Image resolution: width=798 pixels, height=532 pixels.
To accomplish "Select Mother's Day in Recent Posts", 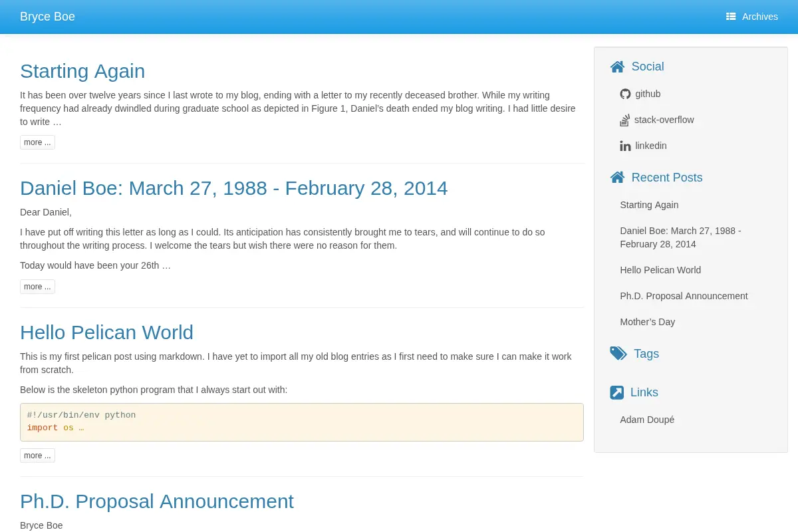I will click(647, 322).
